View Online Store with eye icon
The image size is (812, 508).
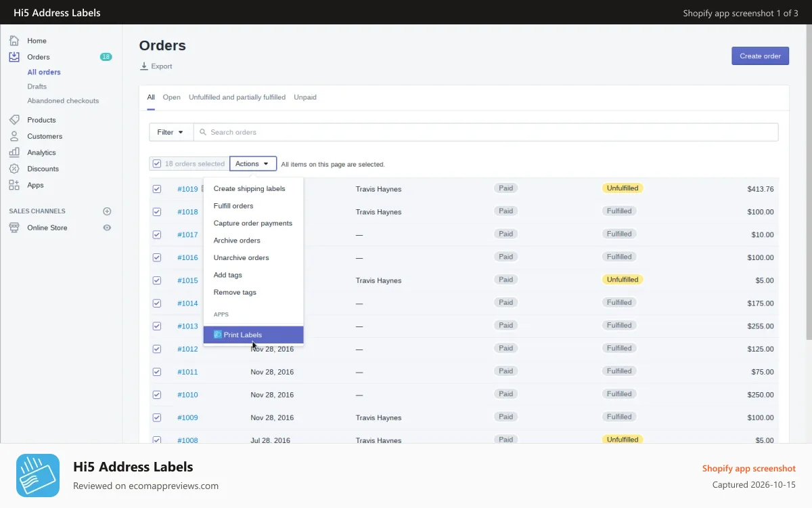coord(107,228)
